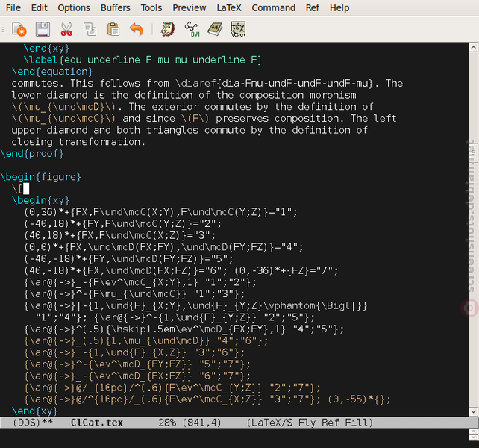Cut selection with the scissors icon
The width and height of the screenshot is (479, 448).
click(66, 29)
